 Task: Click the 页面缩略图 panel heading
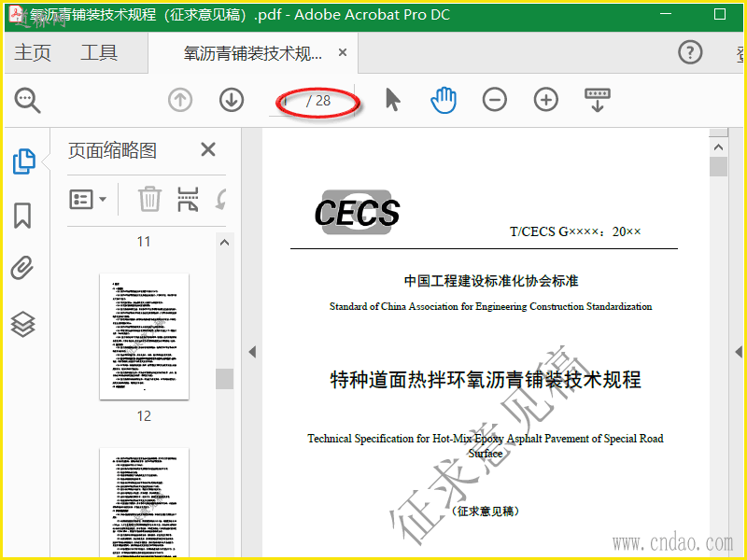click(x=112, y=150)
